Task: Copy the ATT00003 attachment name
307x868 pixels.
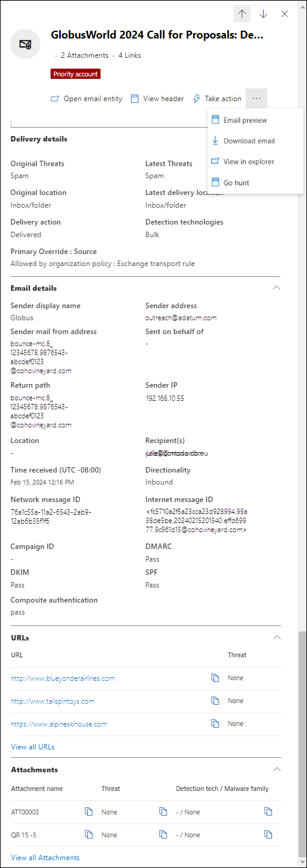Action: tap(89, 812)
